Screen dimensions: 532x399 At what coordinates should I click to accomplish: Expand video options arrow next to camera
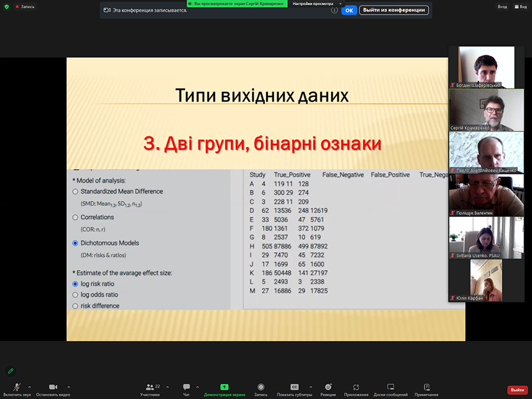coord(69,387)
